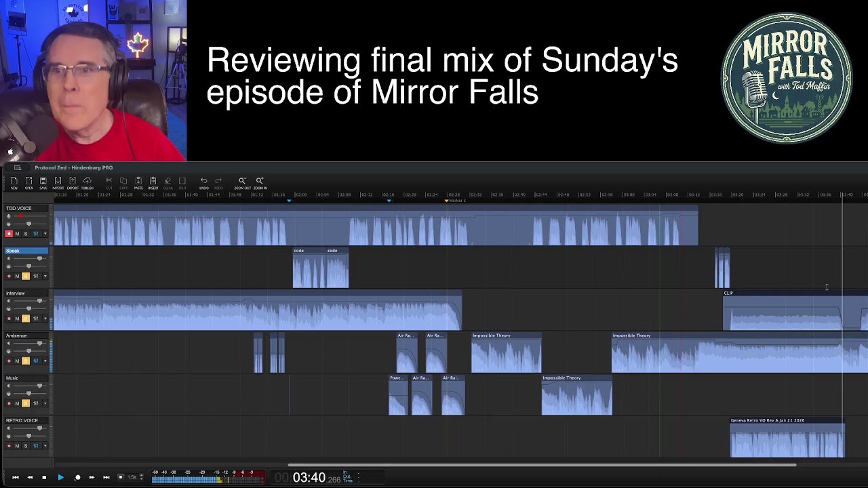This screenshot has width=868, height=488.
Task: Click the blue play button
Action: pyautogui.click(x=60, y=478)
